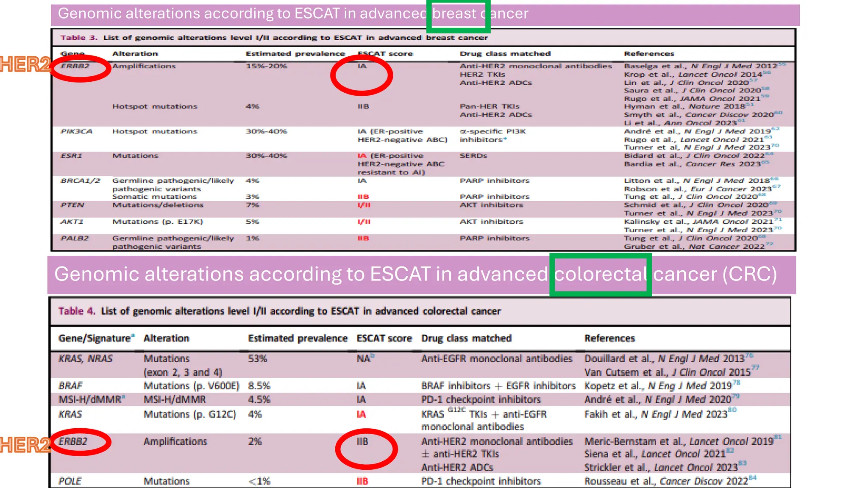Click the Kalinsky et al. JAMA Oncol reference

[703, 222]
